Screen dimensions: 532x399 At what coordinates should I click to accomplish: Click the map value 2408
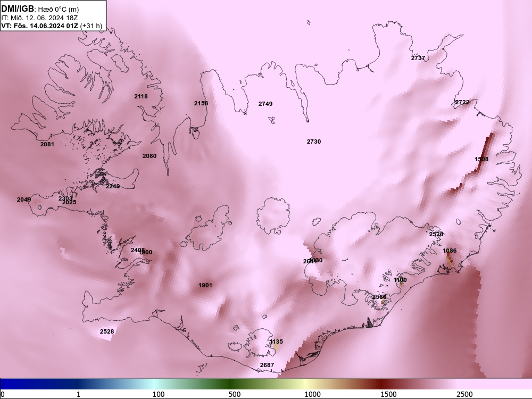137,251
